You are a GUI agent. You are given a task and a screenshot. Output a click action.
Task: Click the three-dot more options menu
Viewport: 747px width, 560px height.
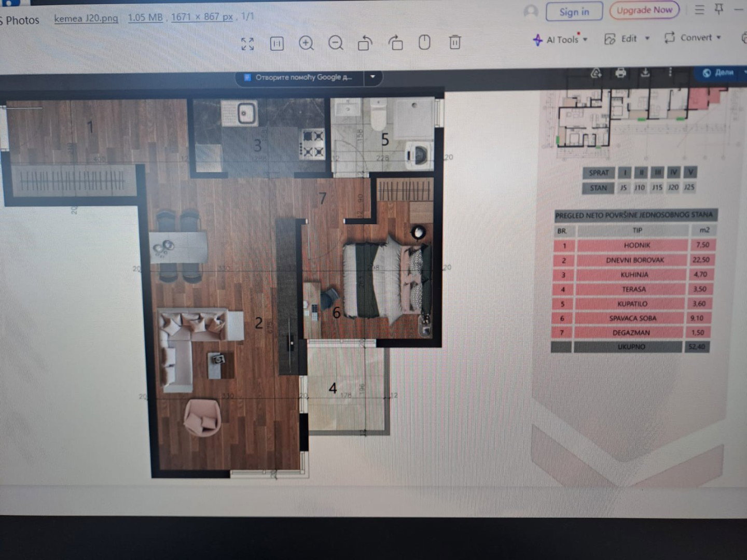[x=670, y=73]
